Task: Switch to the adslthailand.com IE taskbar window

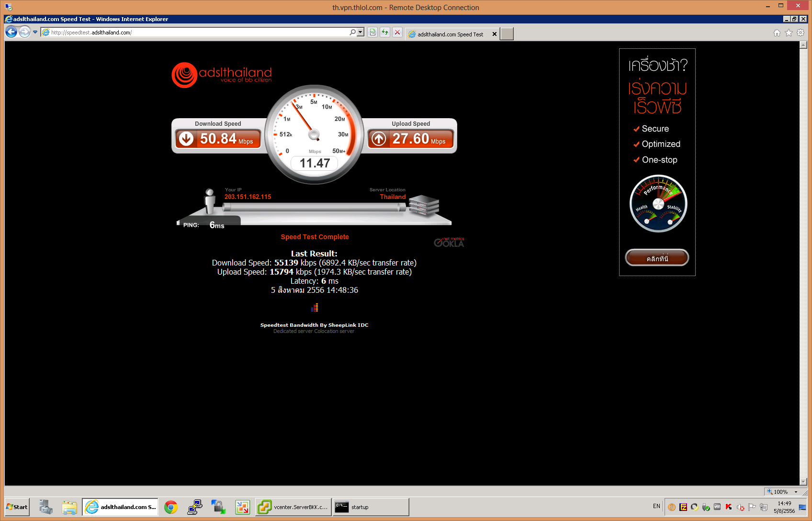Action: (120, 507)
